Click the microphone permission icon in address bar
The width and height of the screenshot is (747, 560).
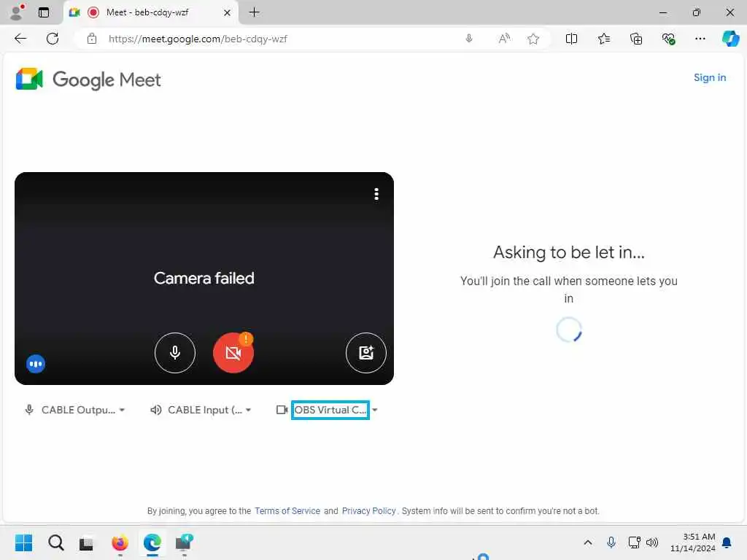469,39
